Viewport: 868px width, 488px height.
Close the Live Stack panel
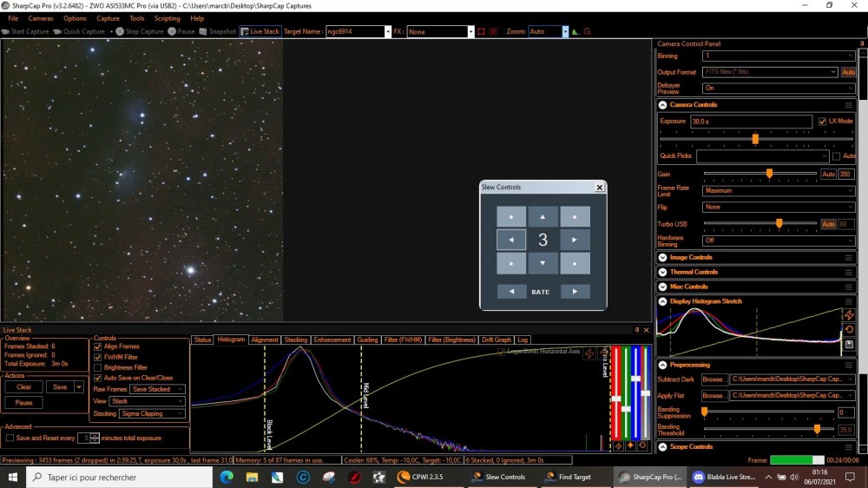tap(646, 330)
